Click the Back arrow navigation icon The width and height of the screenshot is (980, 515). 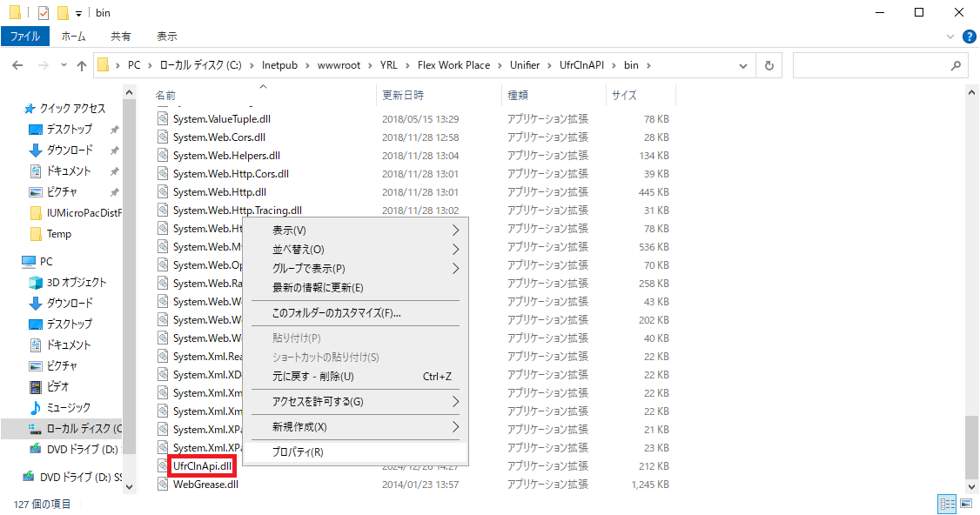coord(17,65)
